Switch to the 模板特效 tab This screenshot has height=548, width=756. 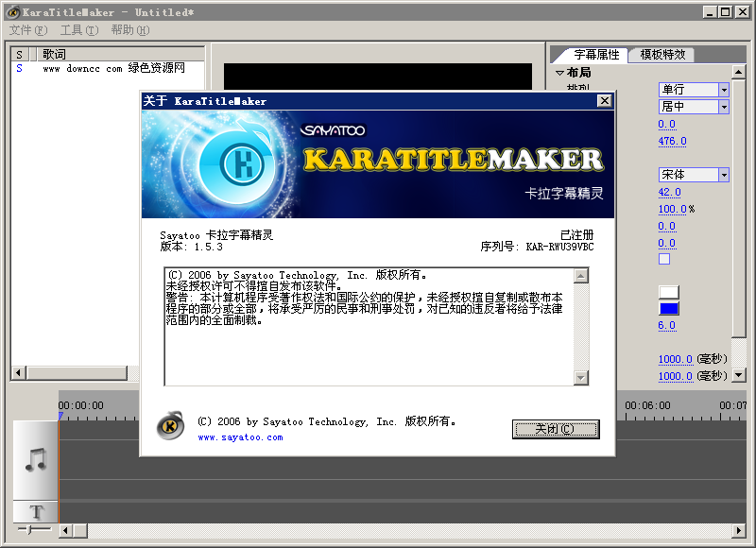coord(662,55)
